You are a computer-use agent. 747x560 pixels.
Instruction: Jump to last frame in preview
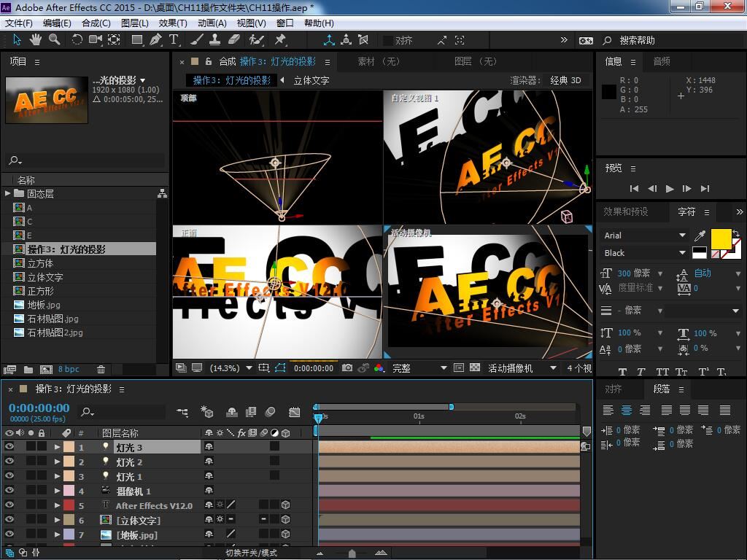pyautogui.click(x=705, y=189)
